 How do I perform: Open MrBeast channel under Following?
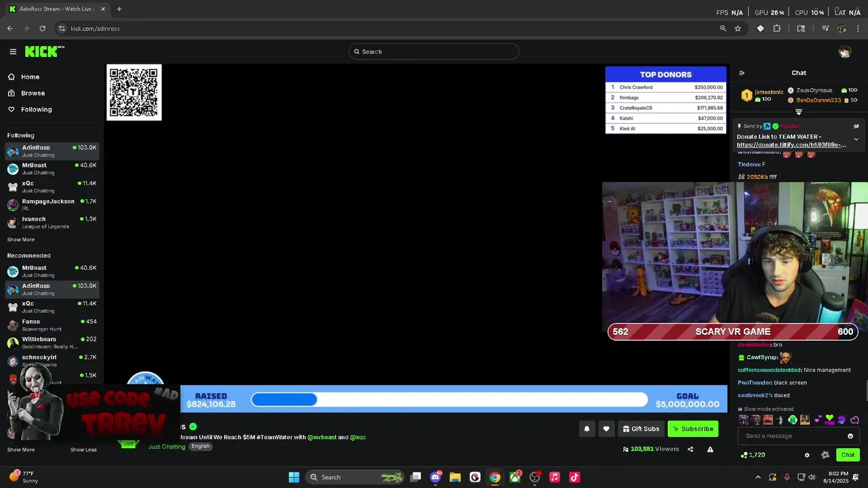pyautogui.click(x=52, y=169)
